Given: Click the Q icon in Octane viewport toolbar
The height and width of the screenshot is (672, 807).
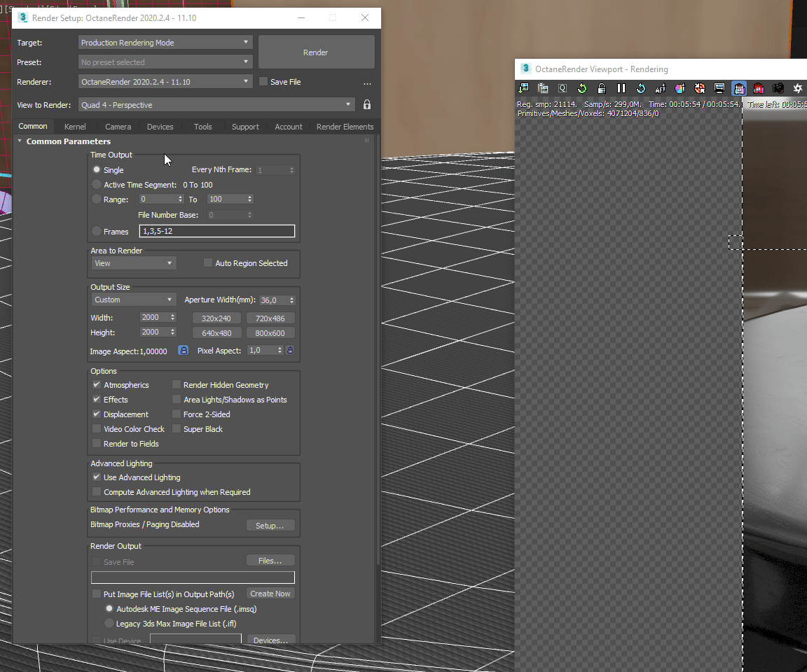Looking at the screenshot, I should pos(563,88).
